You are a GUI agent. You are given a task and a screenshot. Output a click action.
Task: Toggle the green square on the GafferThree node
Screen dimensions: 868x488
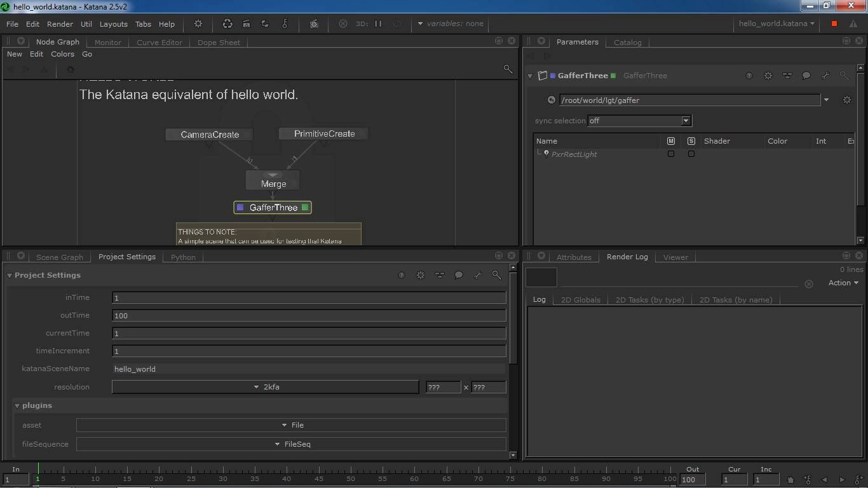tap(306, 207)
